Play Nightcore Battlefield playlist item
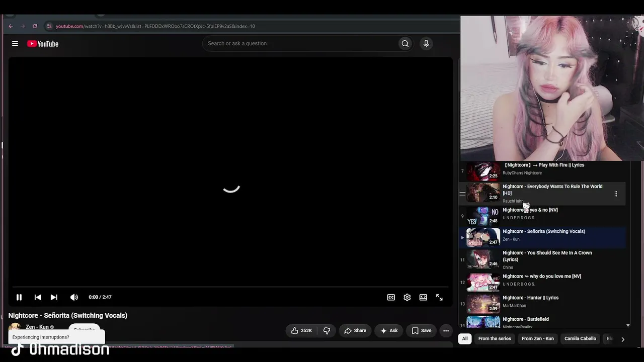The image size is (644, 362). (543, 322)
